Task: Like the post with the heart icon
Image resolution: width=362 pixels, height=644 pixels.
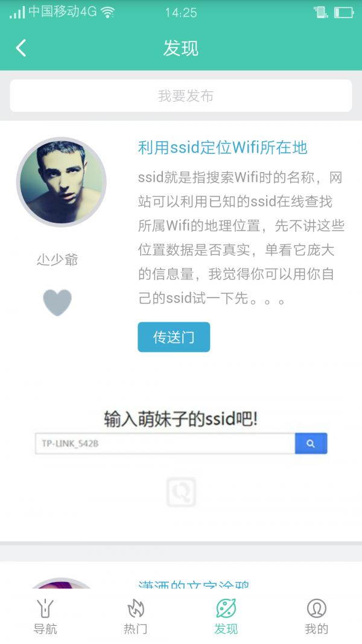Action: pos(57,303)
